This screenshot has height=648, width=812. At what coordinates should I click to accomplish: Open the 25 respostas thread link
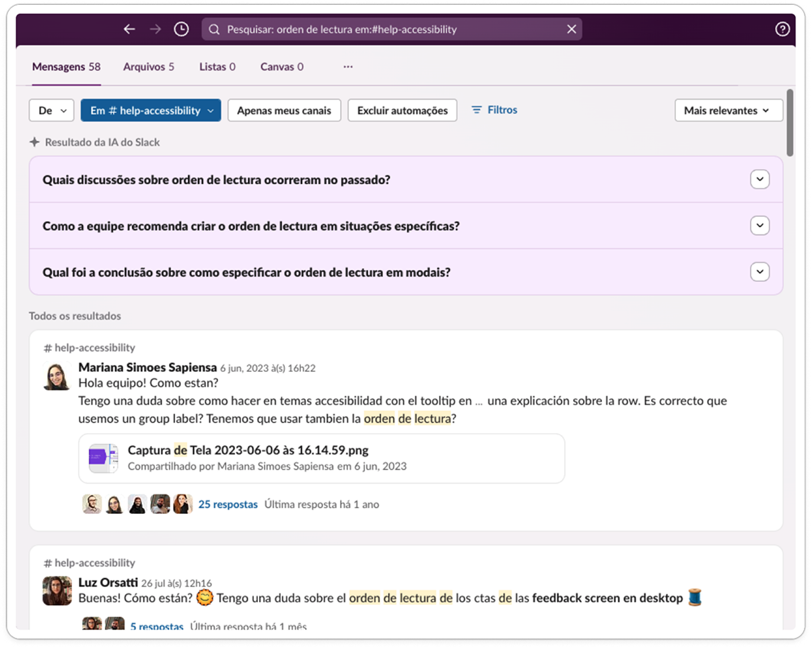pos(228,504)
